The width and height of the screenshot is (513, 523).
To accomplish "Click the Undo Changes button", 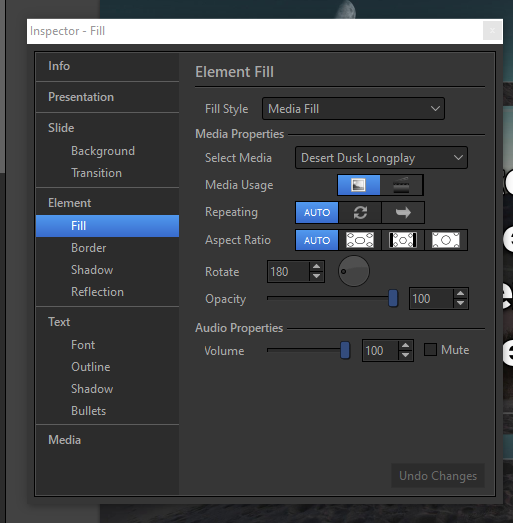I will 438,476.
